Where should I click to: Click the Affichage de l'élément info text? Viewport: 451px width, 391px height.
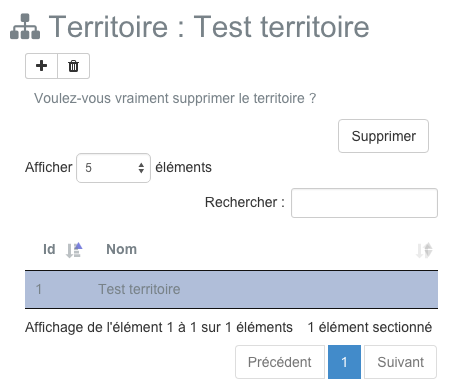tap(159, 327)
